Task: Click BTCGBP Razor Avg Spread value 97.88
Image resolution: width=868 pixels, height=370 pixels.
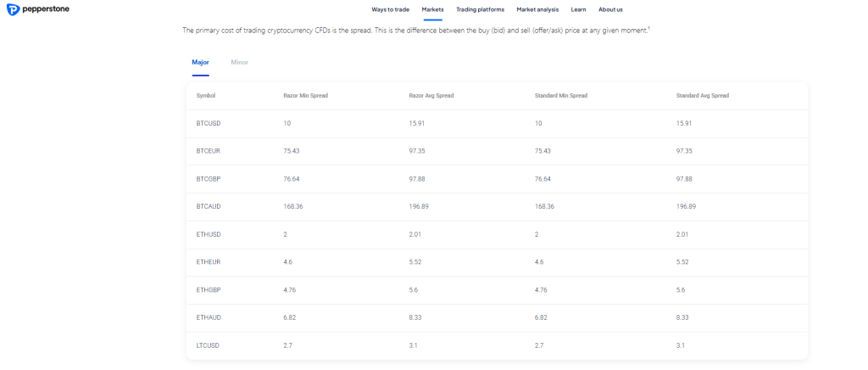Action: click(417, 179)
